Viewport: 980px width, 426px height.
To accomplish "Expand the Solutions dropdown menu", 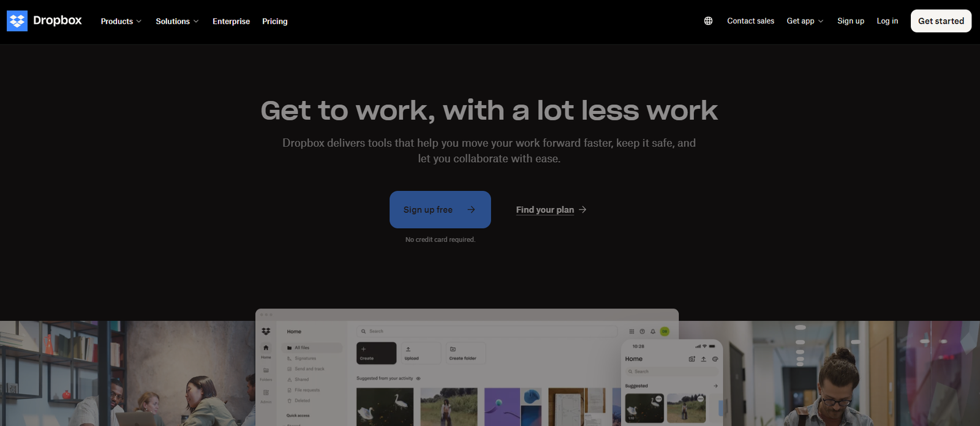I will [x=177, y=21].
